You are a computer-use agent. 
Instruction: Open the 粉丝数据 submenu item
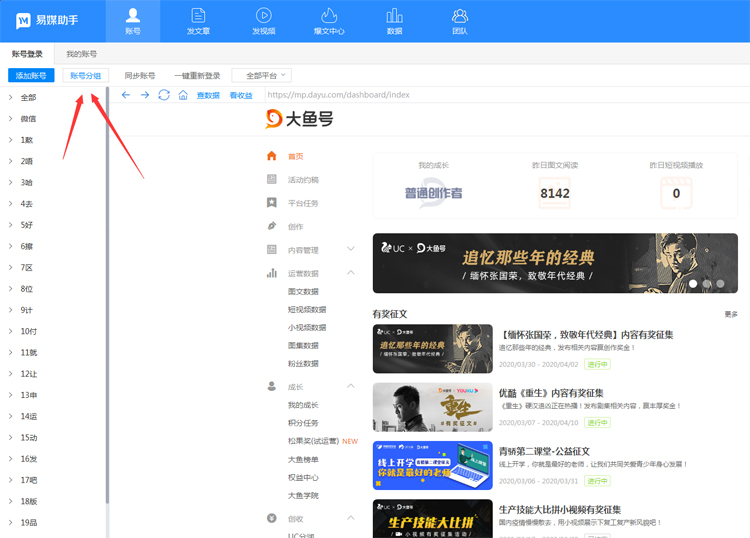(303, 363)
